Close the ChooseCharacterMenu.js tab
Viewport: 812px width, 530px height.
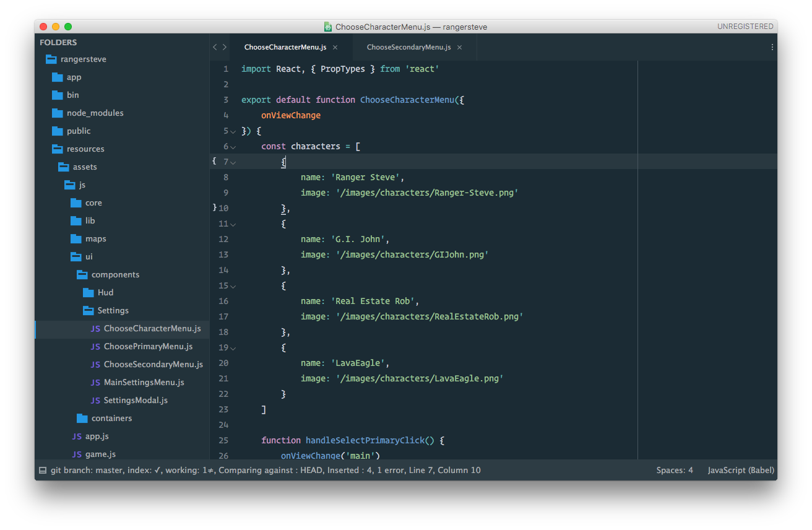pos(335,47)
